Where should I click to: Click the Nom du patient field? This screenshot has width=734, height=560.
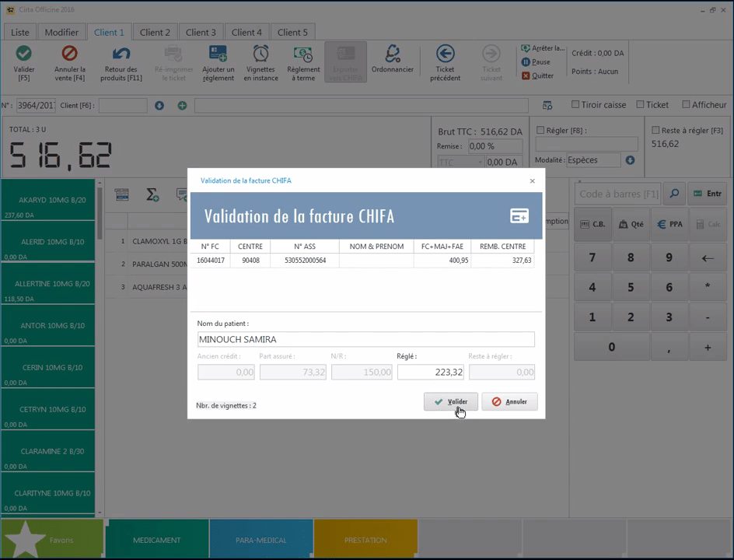(365, 339)
